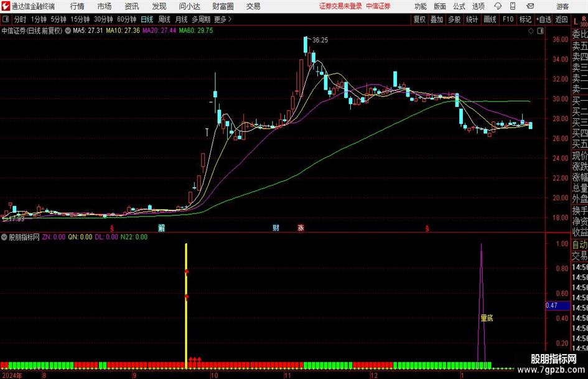
Task: Activate the 画线 drawing tool
Action: [x=490, y=19]
